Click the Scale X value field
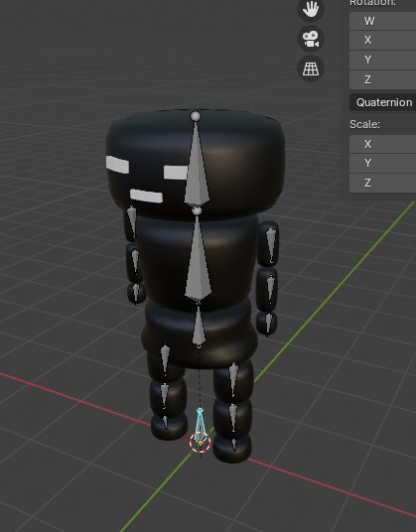 pos(383,144)
